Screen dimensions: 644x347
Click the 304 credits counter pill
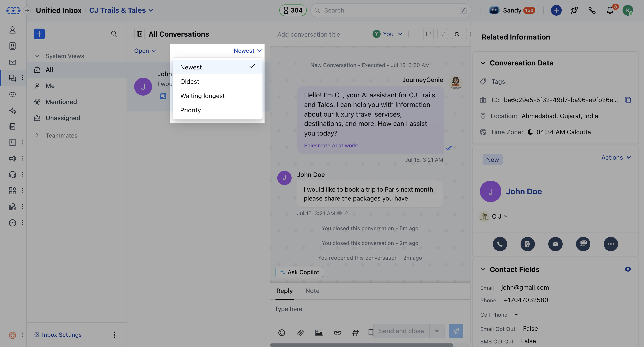(293, 10)
